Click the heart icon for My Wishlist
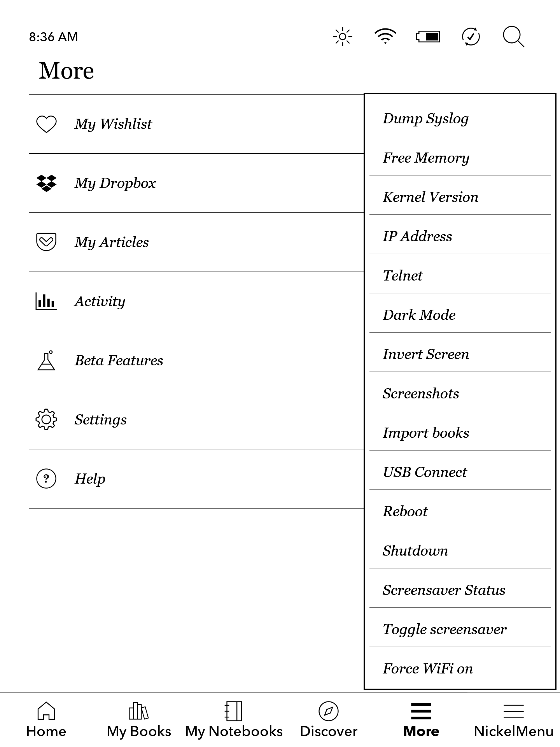The image size is (560, 747). coord(46,124)
